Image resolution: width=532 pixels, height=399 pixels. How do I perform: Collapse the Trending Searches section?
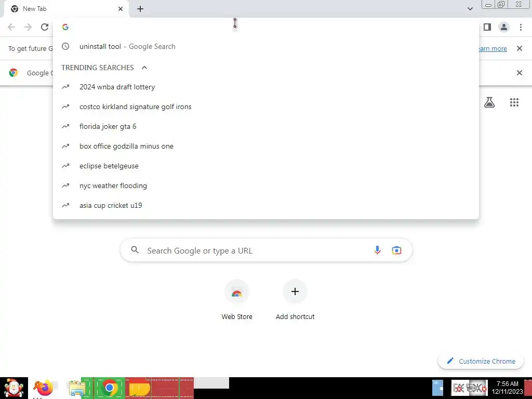click(144, 68)
